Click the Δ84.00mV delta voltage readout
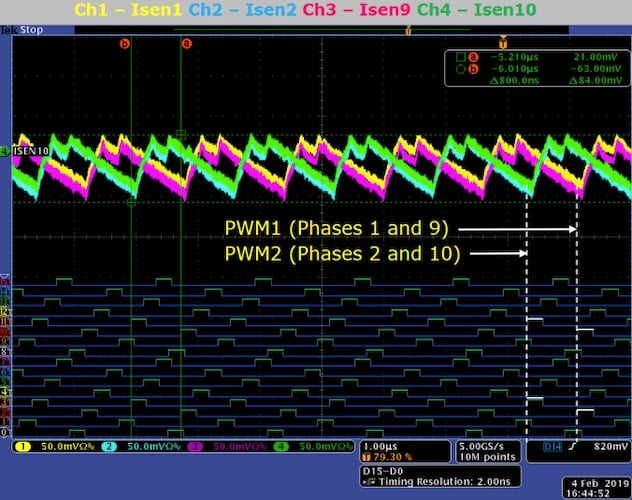Screen dimensions: 632x500 596,81
